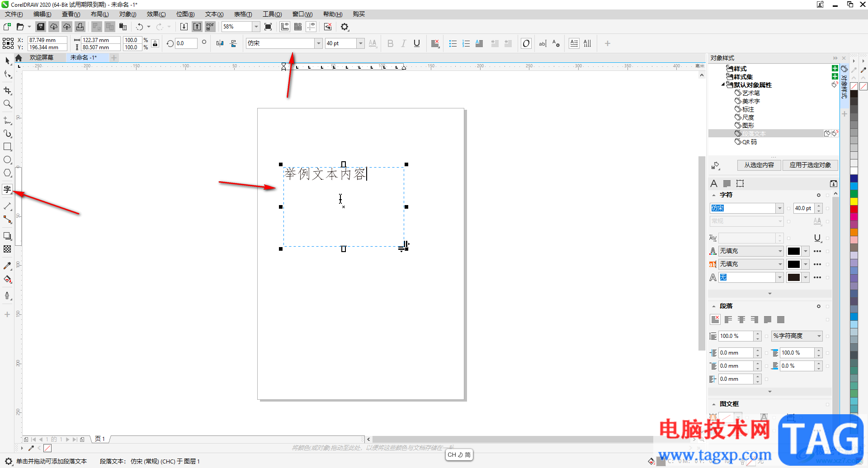Collapse the Character section
Image resolution: width=868 pixels, height=468 pixels.
[714, 195]
